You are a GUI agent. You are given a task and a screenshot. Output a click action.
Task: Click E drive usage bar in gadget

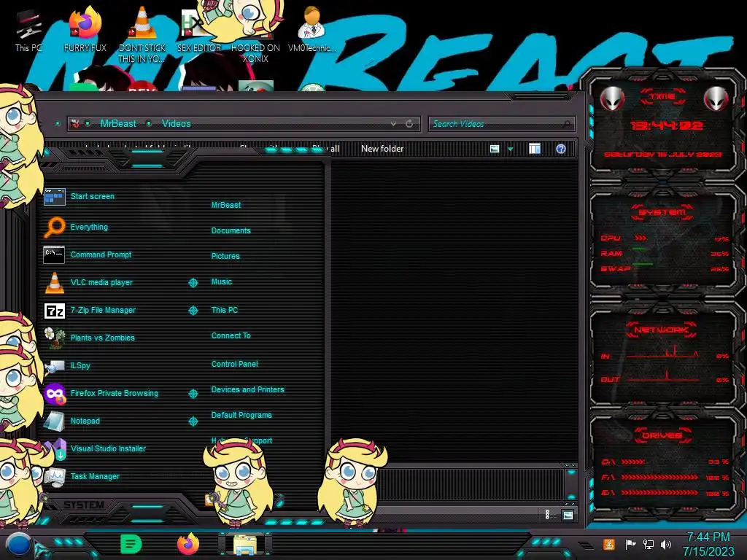tap(659, 493)
